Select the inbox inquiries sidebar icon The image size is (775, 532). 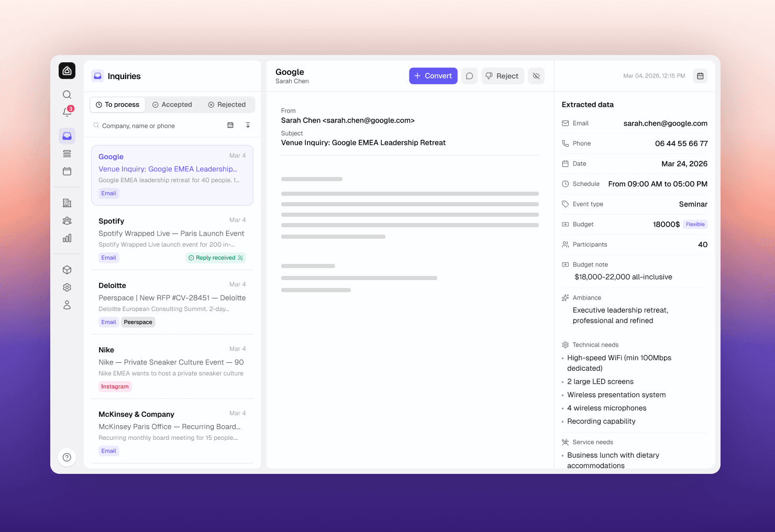67,136
